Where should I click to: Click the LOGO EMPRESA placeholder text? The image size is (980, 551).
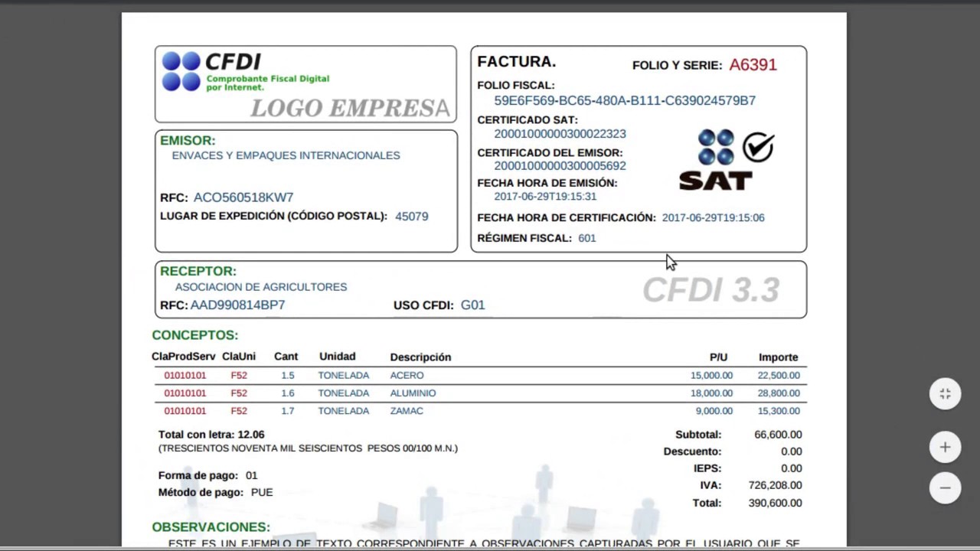(x=350, y=109)
